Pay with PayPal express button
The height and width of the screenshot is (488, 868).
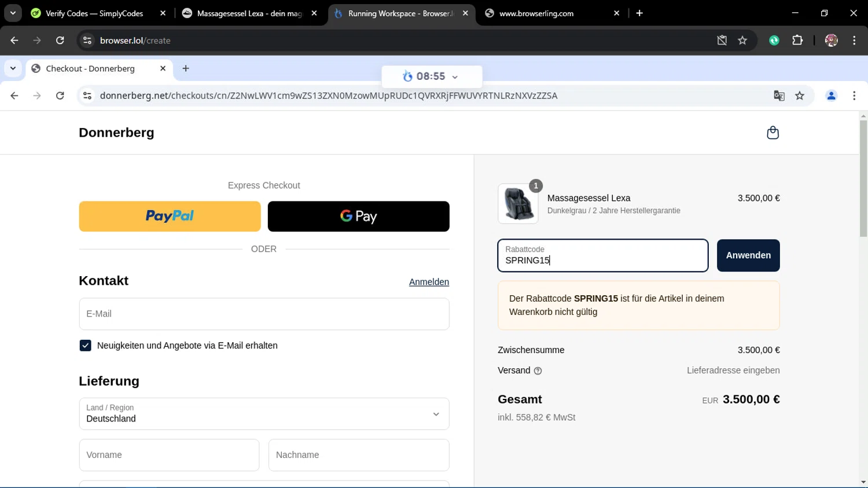pyautogui.click(x=170, y=216)
